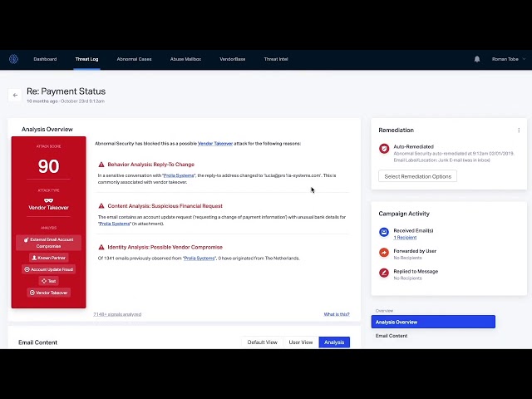
Task: Click the Re: Payment Status title
Action: coord(66,91)
